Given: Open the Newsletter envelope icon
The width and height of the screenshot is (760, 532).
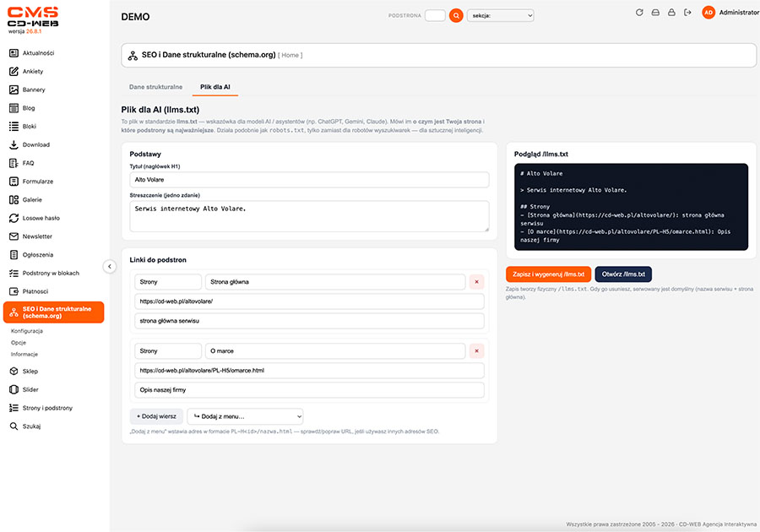Looking at the screenshot, I should click(x=14, y=236).
